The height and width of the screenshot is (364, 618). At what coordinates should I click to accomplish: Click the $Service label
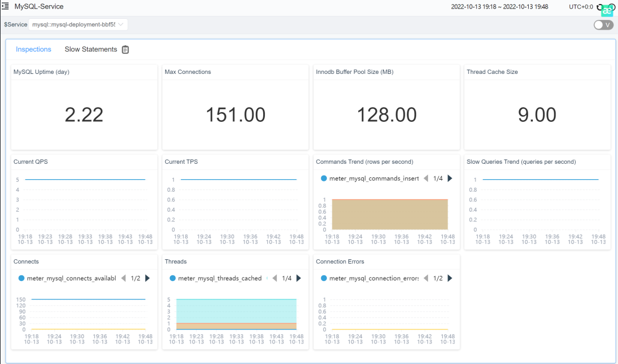coord(15,25)
